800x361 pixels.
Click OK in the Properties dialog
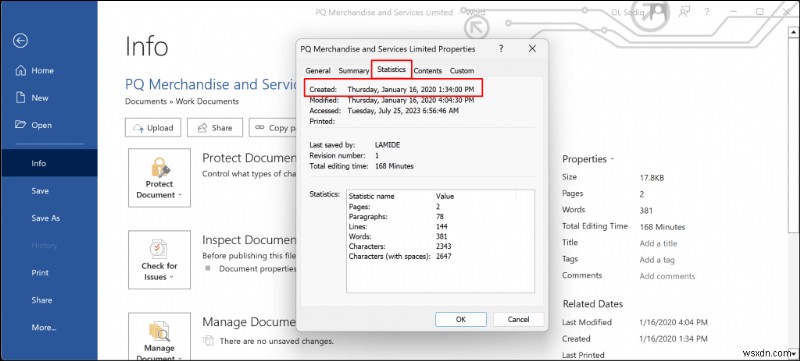tap(461, 319)
